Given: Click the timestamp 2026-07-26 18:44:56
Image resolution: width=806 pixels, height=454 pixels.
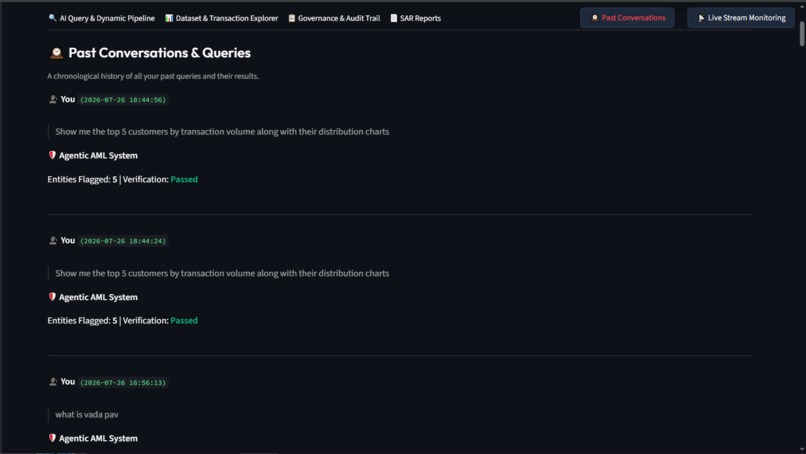Looking at the screenshot, I should [123, 100].
